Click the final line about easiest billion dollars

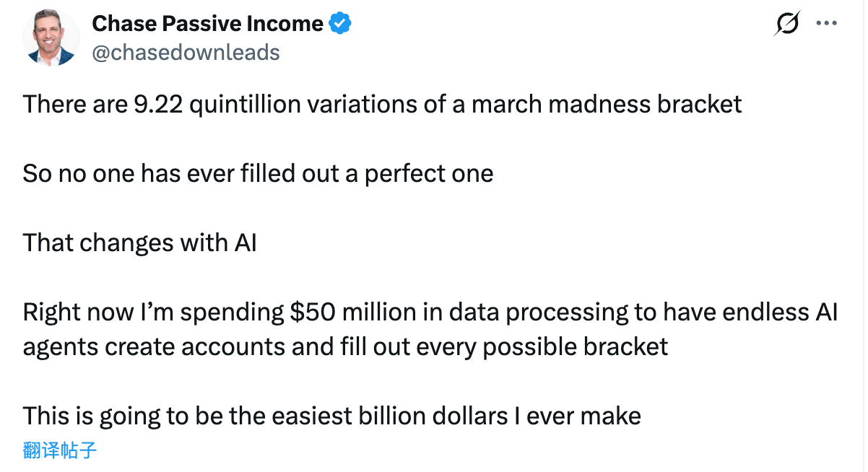pyautogui.click(x=331, y=416)
